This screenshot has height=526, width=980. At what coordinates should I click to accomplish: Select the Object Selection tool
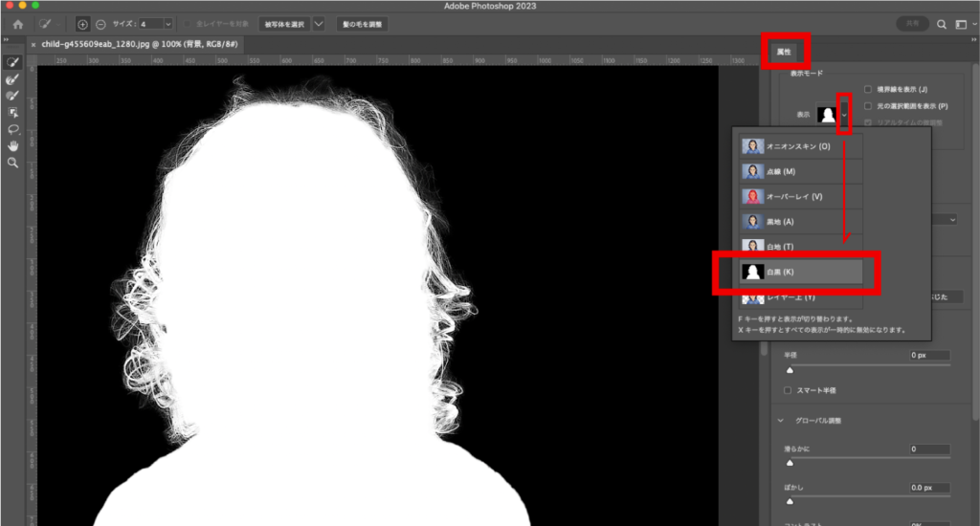tap(12, 113)
